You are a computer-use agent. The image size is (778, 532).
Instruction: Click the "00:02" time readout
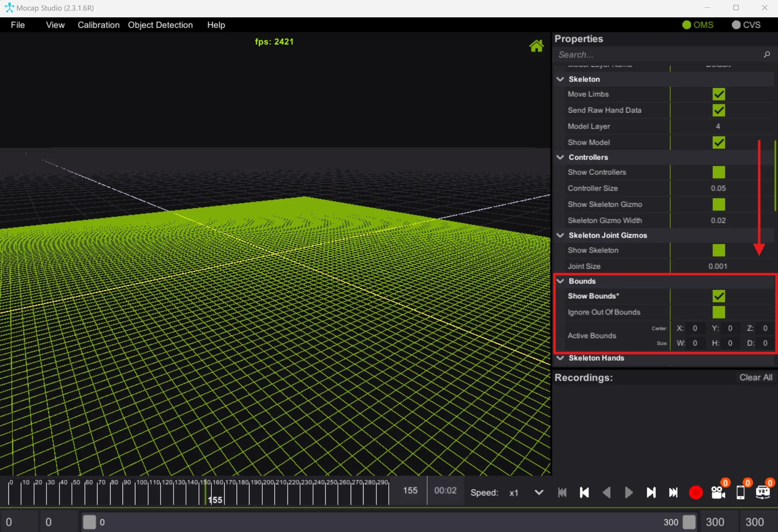click(445, 491)
